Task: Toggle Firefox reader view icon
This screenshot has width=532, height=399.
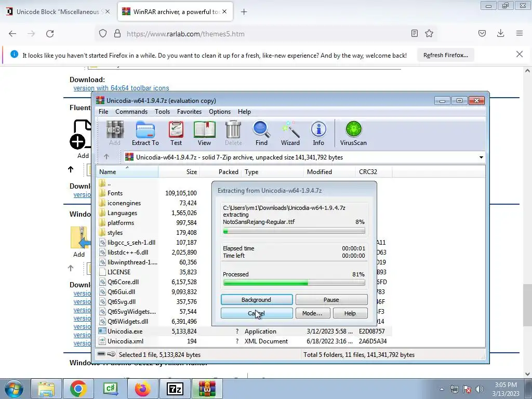Action: pyautogui.click(x=414, y=33)
